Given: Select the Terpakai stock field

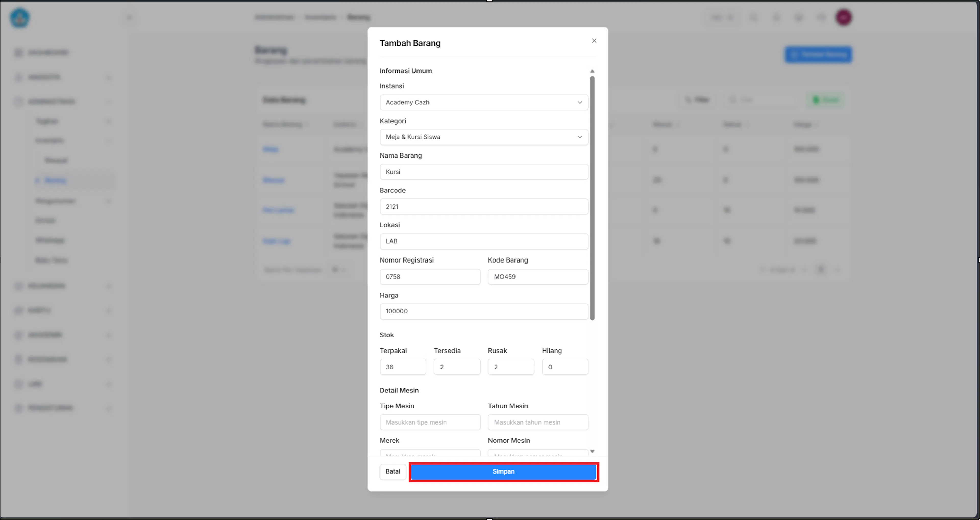Looking at the screenshot, I should 403,367.
